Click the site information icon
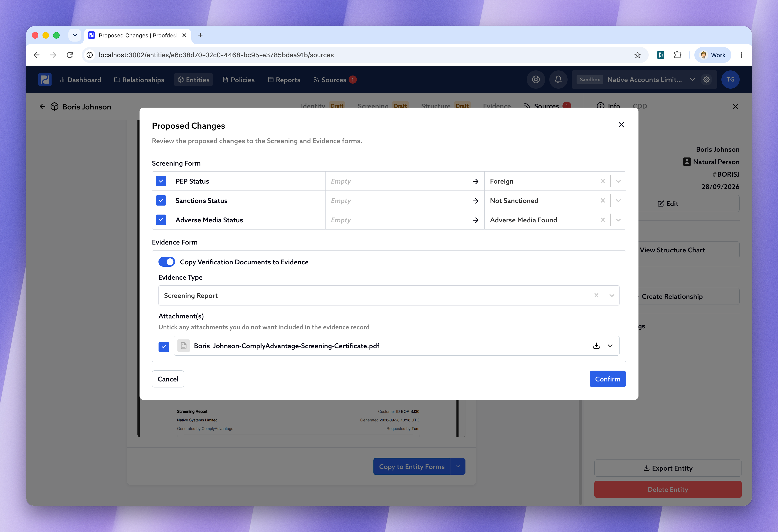The height and width of the screenshot is (532, 778). 90,55
